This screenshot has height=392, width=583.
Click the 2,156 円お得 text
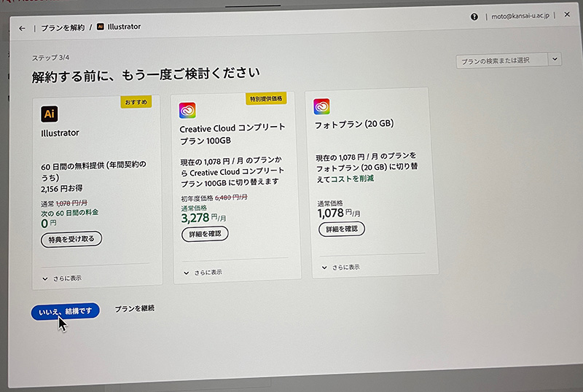click(62, 189)
